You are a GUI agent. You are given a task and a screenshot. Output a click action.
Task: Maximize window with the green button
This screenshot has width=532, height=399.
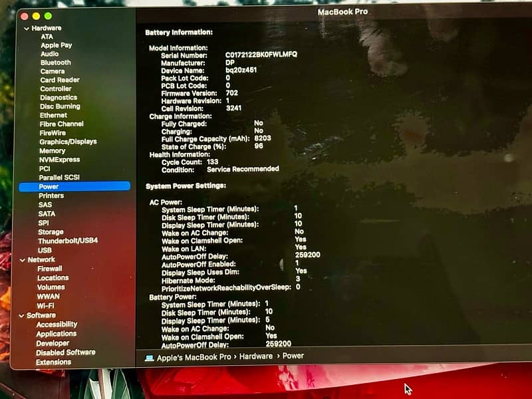[48, 15]
